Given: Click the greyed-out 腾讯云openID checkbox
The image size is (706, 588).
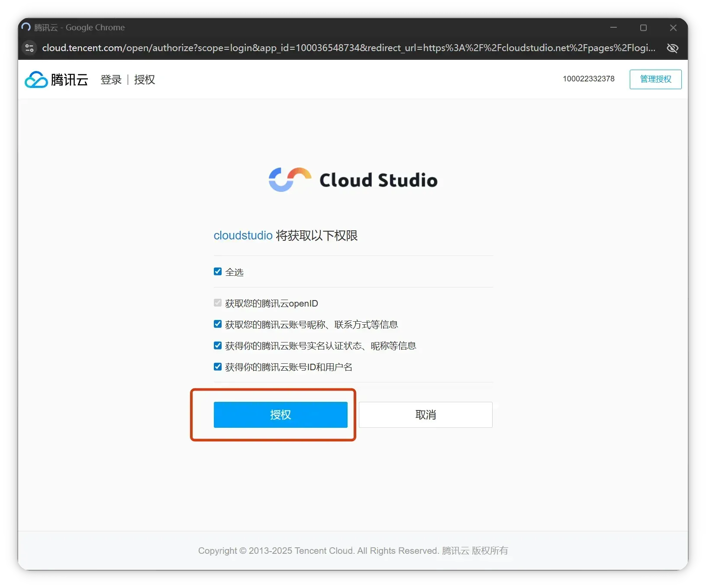Looking at the screenshot, I should pyautogui.click(x=218, y=303).
